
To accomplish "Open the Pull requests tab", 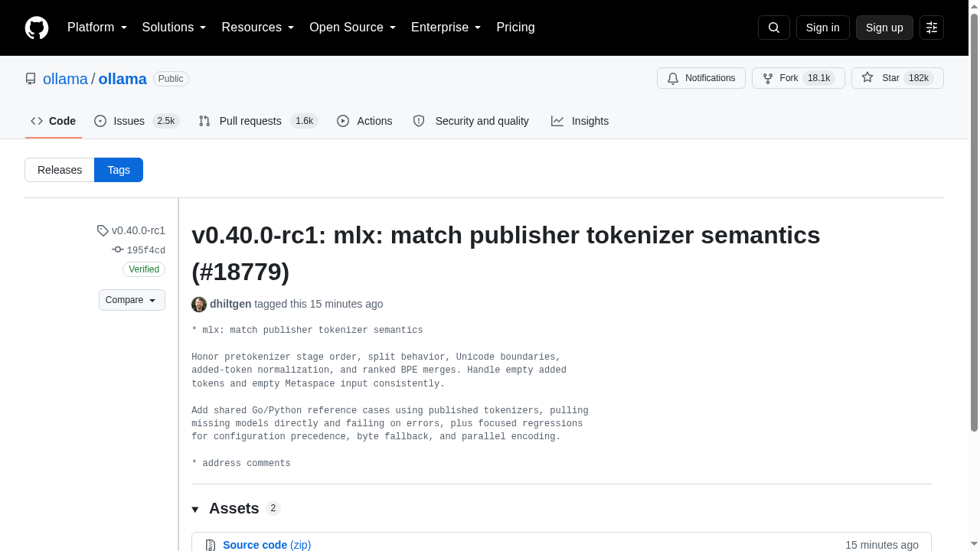I will point(258,121).
